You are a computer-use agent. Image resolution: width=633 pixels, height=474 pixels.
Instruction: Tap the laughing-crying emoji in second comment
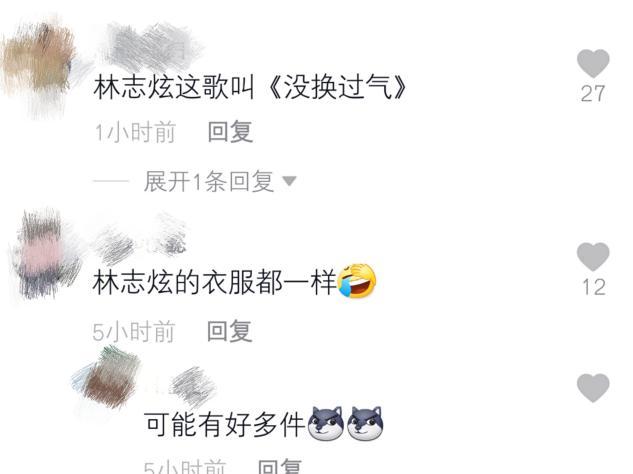tap(357, 281)
